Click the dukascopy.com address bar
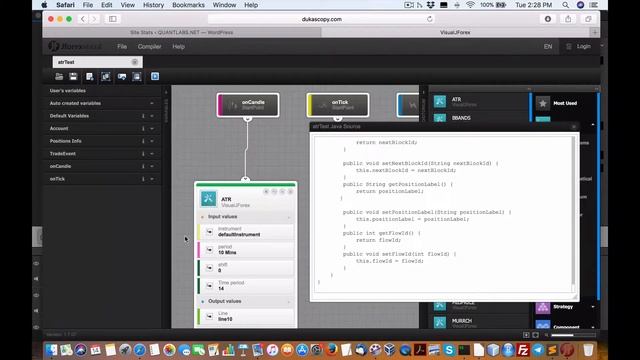The image size is (640, 360). [x=322, y=19]
